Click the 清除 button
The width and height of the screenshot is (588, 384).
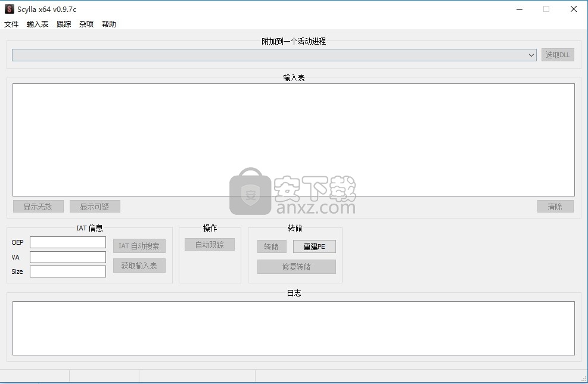(x=555, y=207)
